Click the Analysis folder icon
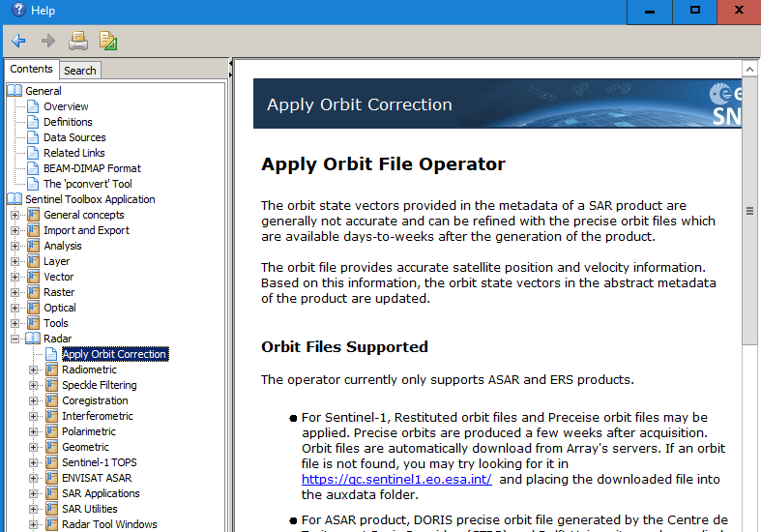 [x=34, y=246]
